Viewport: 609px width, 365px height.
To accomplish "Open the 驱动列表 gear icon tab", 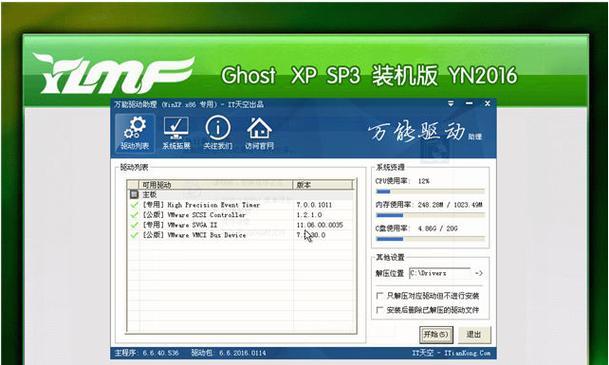I will (x=134, y=133).
